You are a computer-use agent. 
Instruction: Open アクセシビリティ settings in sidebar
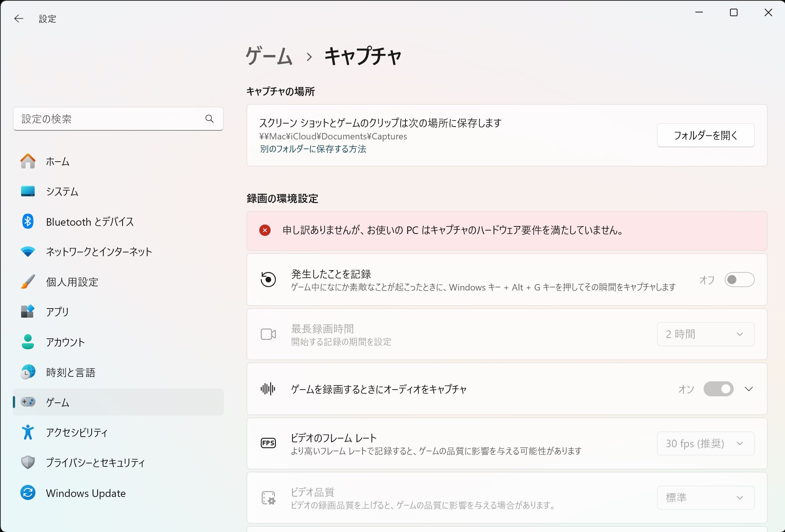click(118, 432)
